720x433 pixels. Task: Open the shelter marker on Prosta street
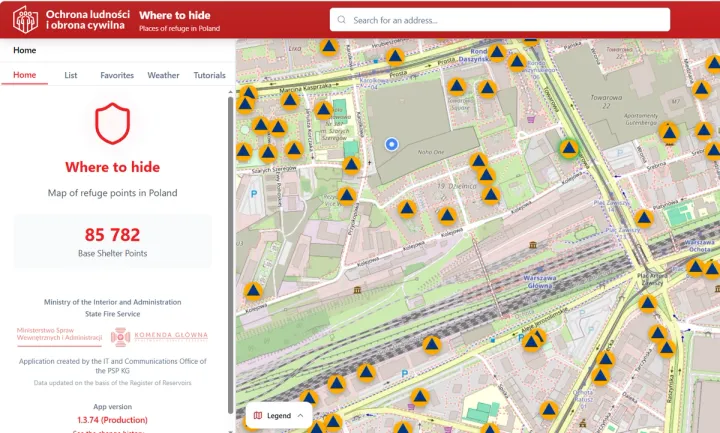pos(395,57)
